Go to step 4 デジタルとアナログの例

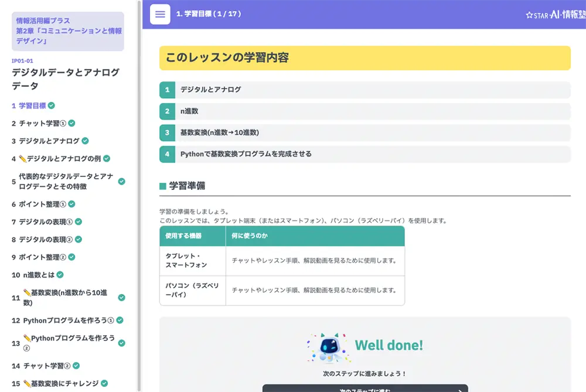61,158
